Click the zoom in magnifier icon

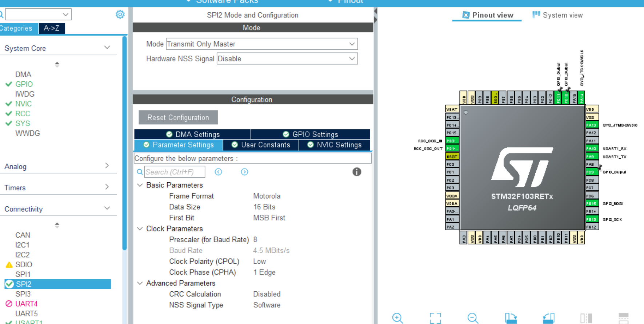pos(398,318)
